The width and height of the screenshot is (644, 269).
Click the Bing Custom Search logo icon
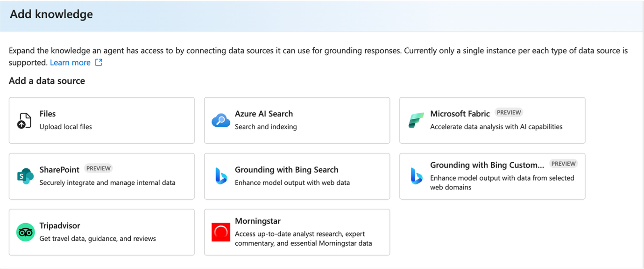[416, 176]
